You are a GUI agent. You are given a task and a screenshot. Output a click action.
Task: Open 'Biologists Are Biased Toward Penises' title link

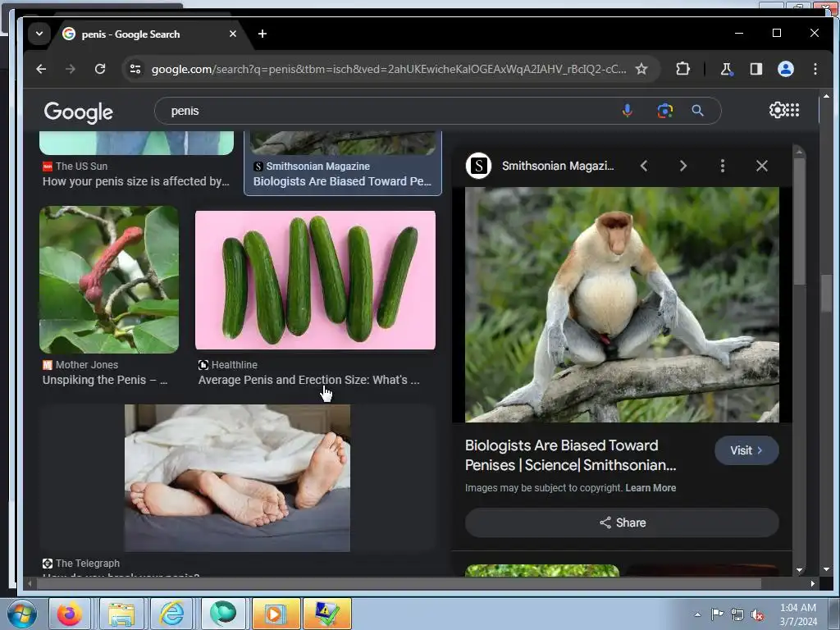pos(571,455)
